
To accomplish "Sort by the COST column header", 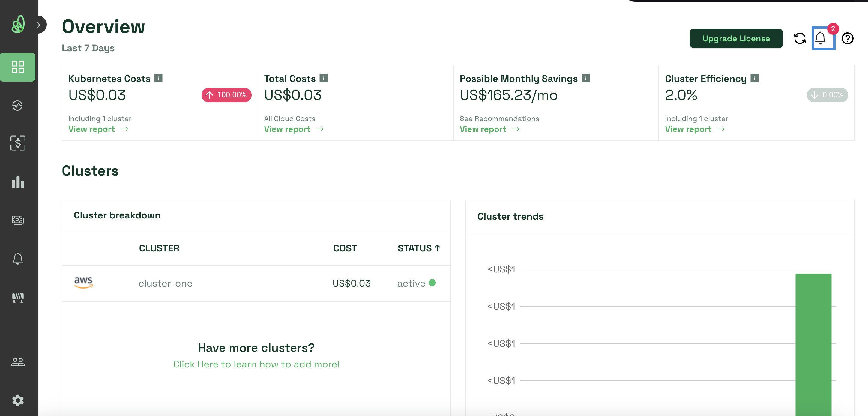I will (x=344, y=248).
